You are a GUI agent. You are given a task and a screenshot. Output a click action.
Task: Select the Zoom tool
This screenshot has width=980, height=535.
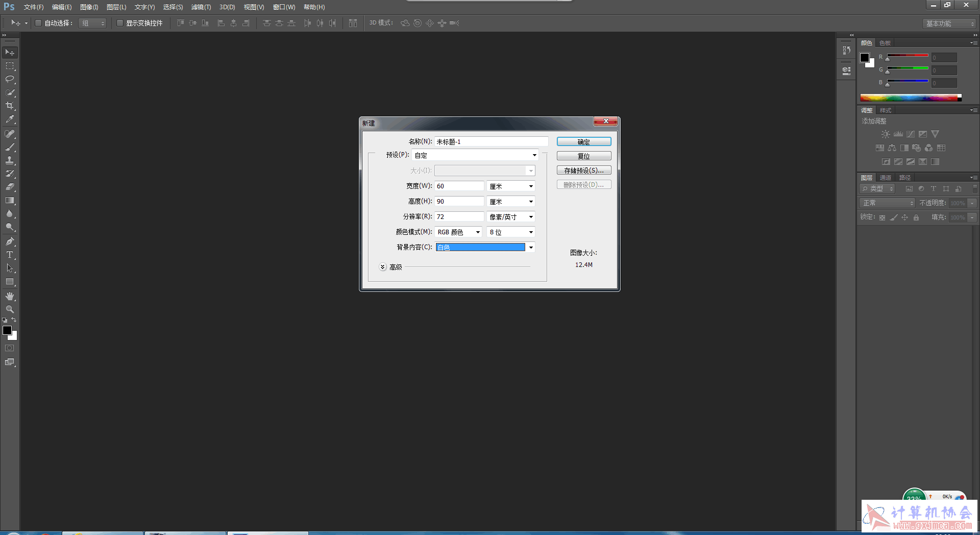pyautogui.click(x=10, y=309)
